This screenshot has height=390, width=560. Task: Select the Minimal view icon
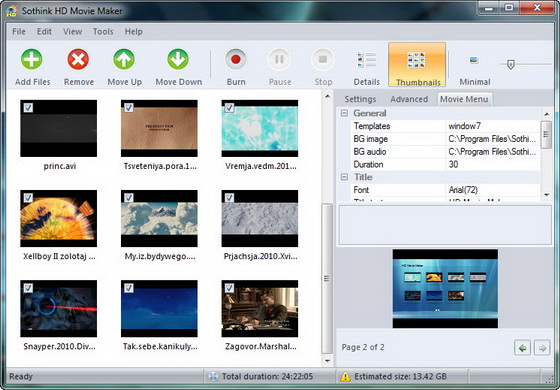coord(474,60)
